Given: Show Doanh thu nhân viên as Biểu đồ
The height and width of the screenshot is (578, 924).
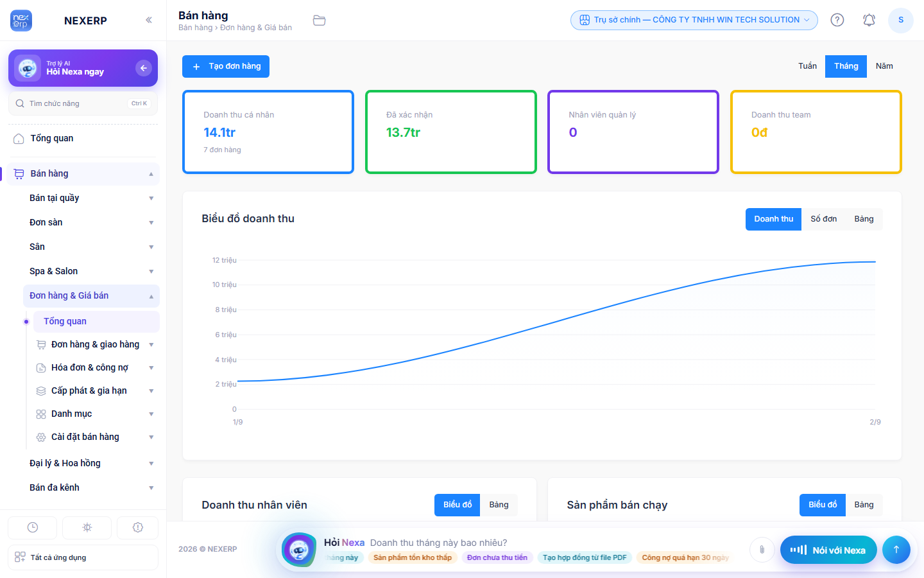Looking at the screenshot, I should (458, 505).
